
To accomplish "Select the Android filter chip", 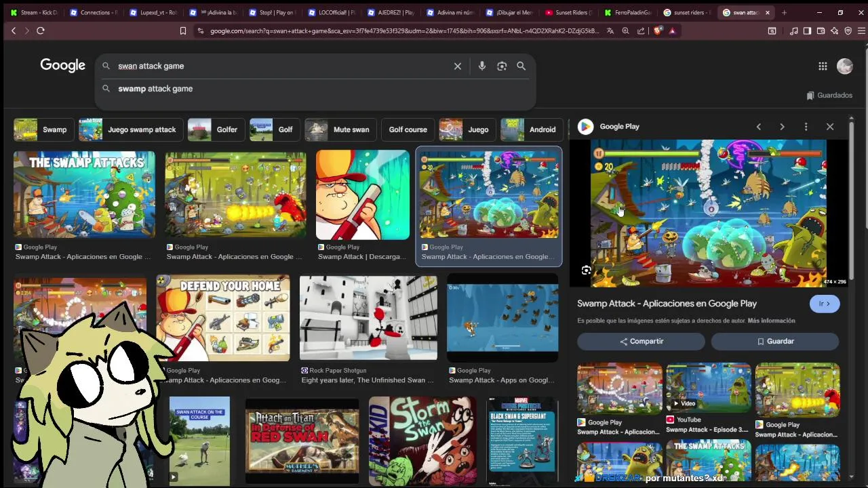I will click(x=531, y=129).
